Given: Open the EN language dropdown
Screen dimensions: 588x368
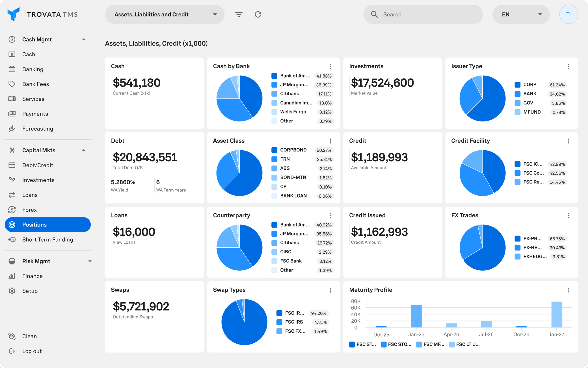Looking at the screenshot, I should click(521, 14).
